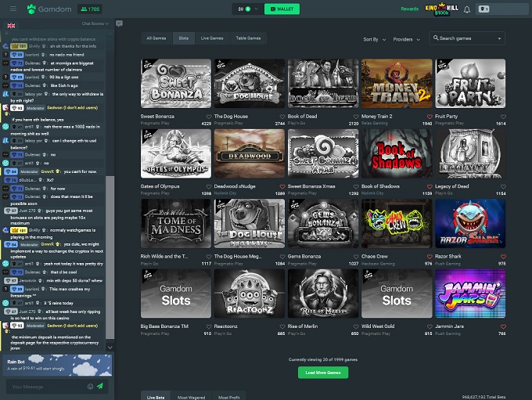The image size is (532, 400).
Task: Open Razor Shark game thumbnail
Action: pyautogui.click(x=470, y=223)
